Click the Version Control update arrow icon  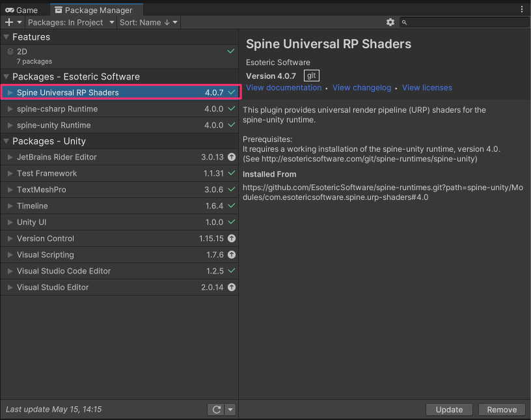pyautogui.click(x=232, y=238)
